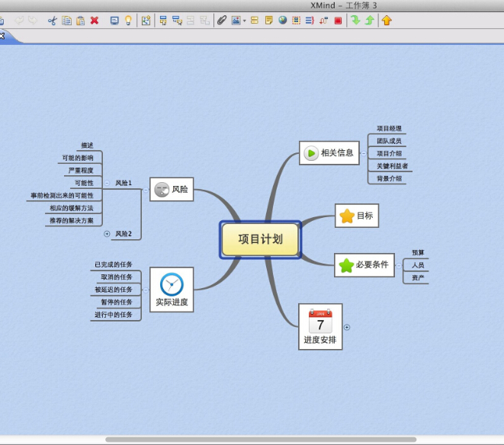Select subtopic 进行中的任务
This screenshot has height=445, width=504.
tap(113, 315)
